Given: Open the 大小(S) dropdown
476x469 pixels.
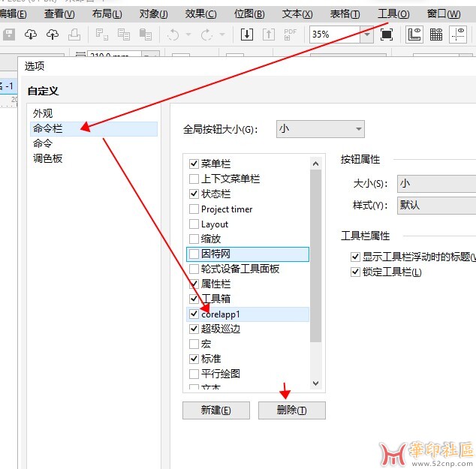Looking at the screenshot, I should [436, 184].
